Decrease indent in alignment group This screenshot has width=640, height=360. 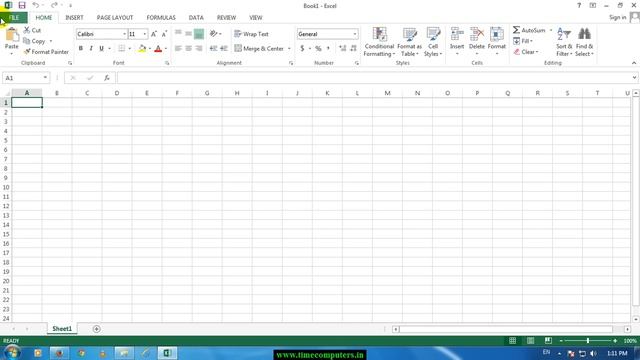click(213, 49)
